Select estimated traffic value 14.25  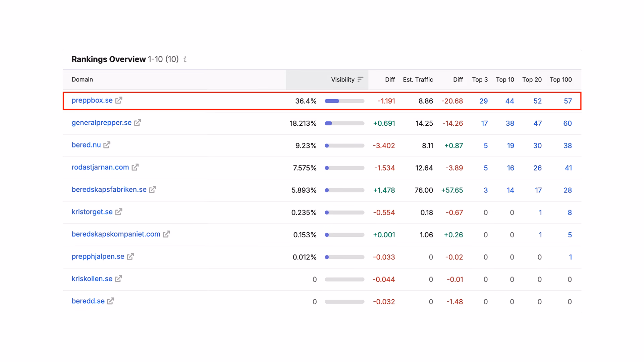[424, 123]
